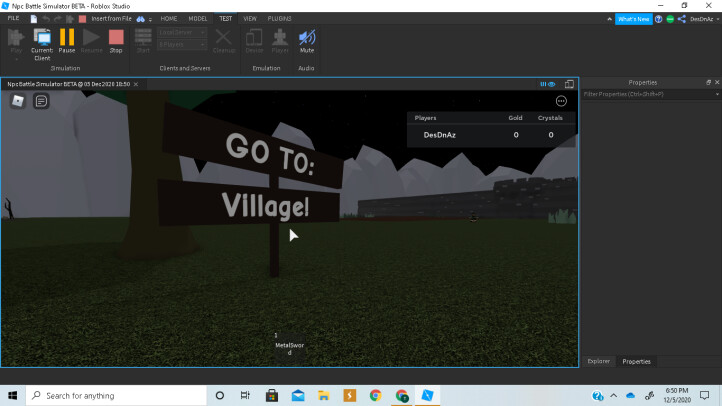Select the Properties bottom tab
The image size is (722, 406).
click(636, 361)
